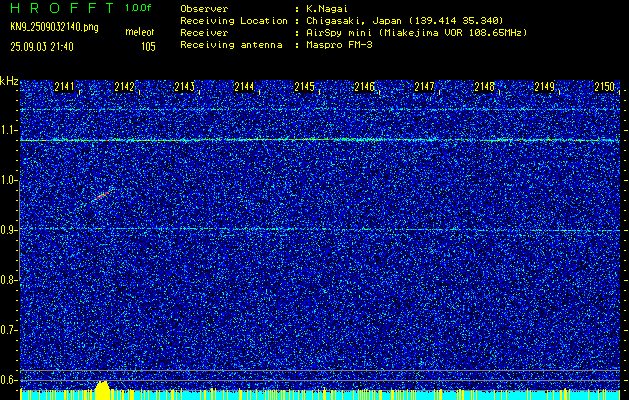629x400 pixels.
Task: Click the 2141 time marker
Action: click(x=65, y=87)
